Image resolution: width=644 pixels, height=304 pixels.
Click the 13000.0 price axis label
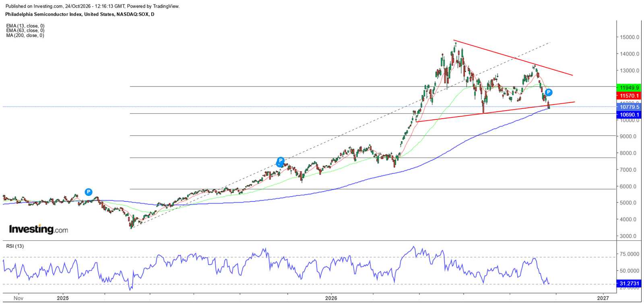click(x=630, y=71)
